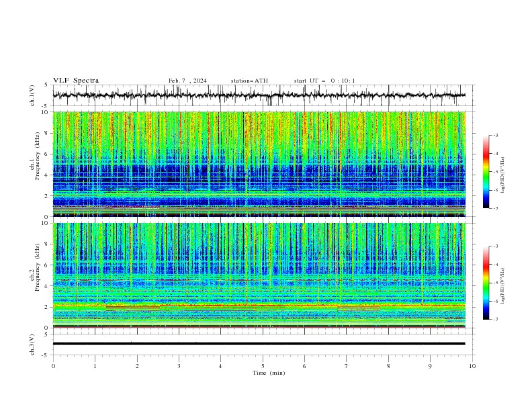Click time axis tick label "1"
532x411 pixels.
95,366
